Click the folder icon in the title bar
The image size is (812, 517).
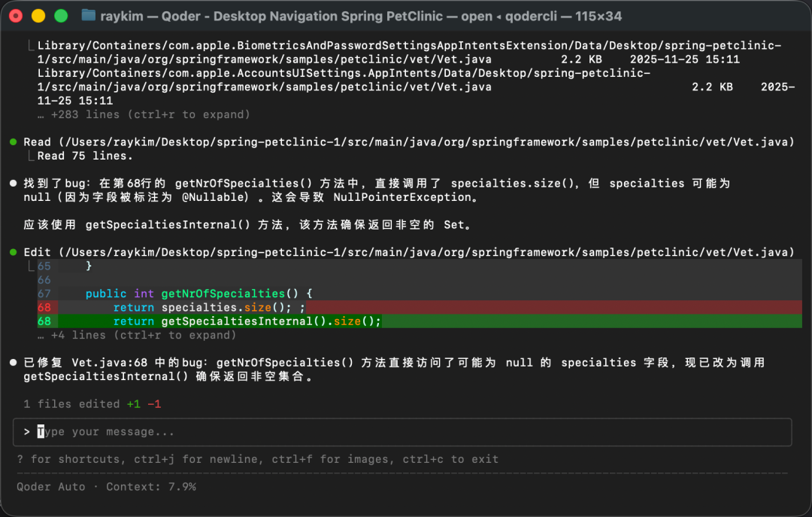88,15
